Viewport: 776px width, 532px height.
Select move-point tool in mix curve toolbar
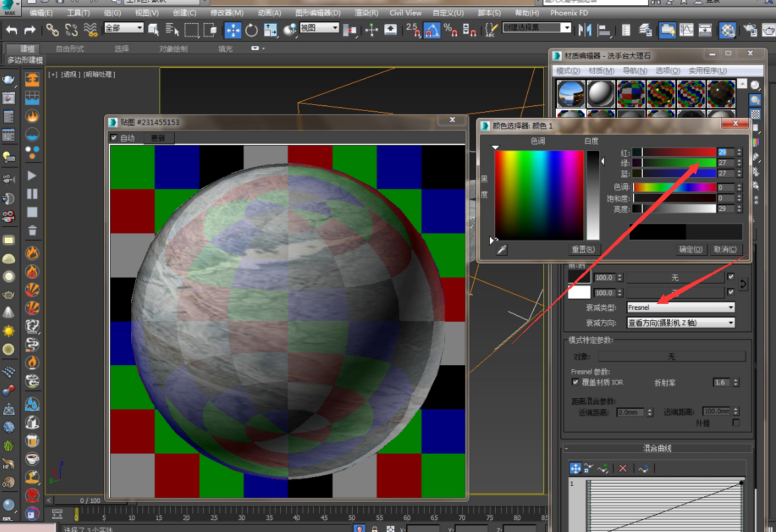click(x=575, y=468)
